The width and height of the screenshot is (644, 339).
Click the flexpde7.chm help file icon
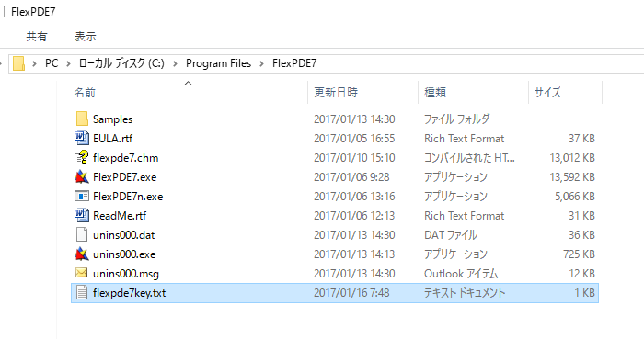pyautogui.click(x=82, y=157)
